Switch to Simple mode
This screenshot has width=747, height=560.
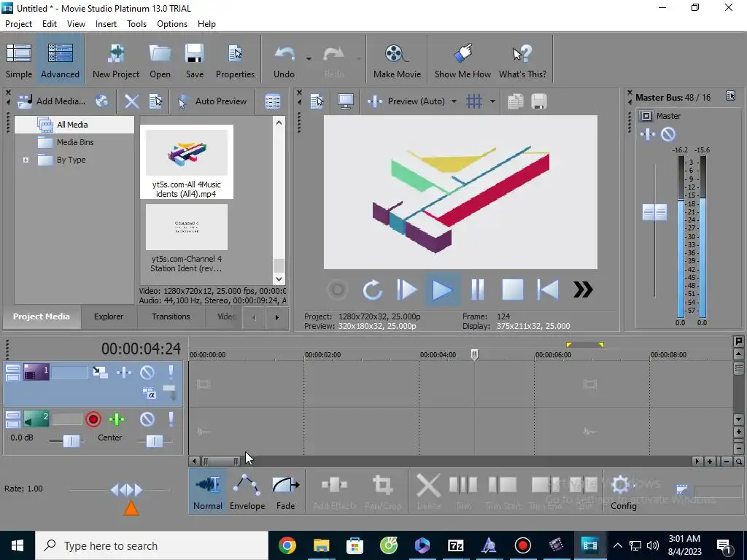(19, 60)
